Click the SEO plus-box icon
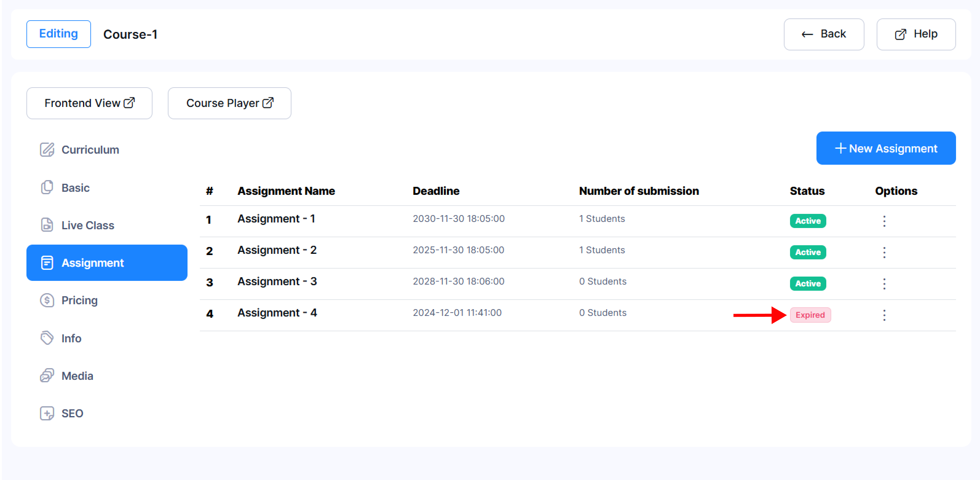The image size is (980, 480). click(x=47, y=413)
